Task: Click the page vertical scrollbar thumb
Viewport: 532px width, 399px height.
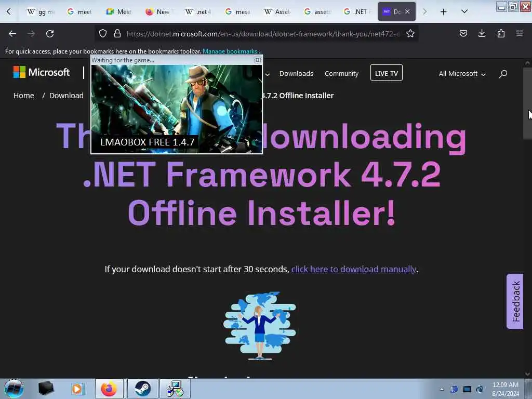Action: tap(527, 103)
